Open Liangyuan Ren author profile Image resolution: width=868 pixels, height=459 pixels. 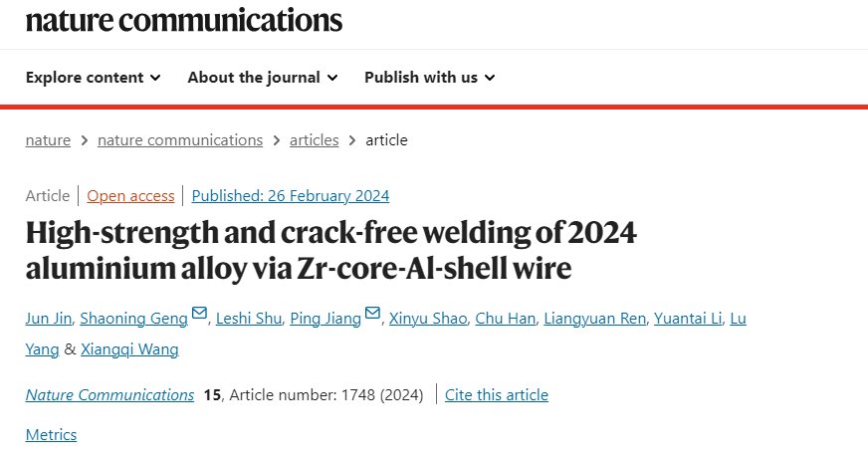[x=594, y=319]
